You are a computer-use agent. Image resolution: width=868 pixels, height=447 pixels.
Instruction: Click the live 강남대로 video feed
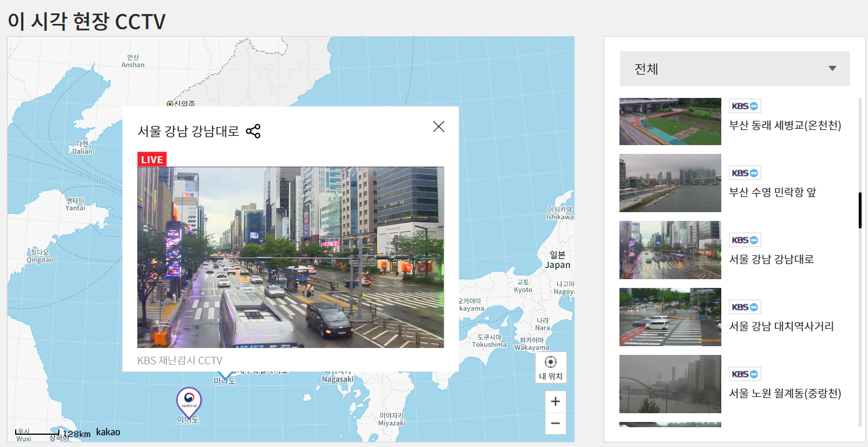[290, 257]
